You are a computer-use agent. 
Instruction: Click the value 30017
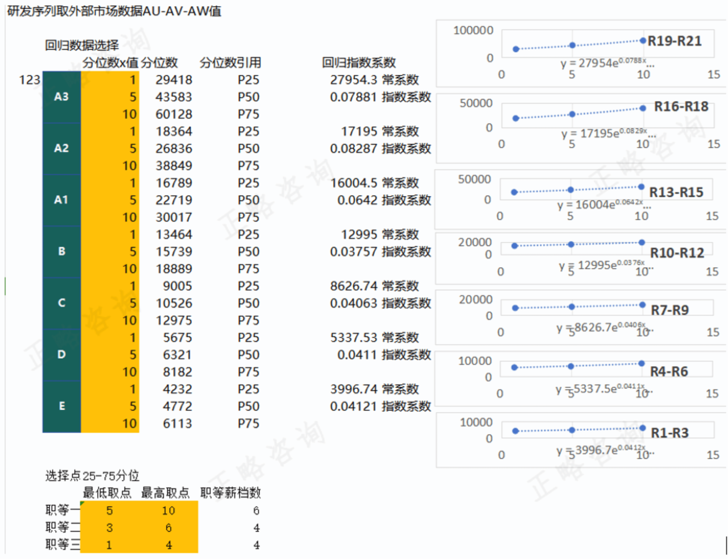pos(174,217)
